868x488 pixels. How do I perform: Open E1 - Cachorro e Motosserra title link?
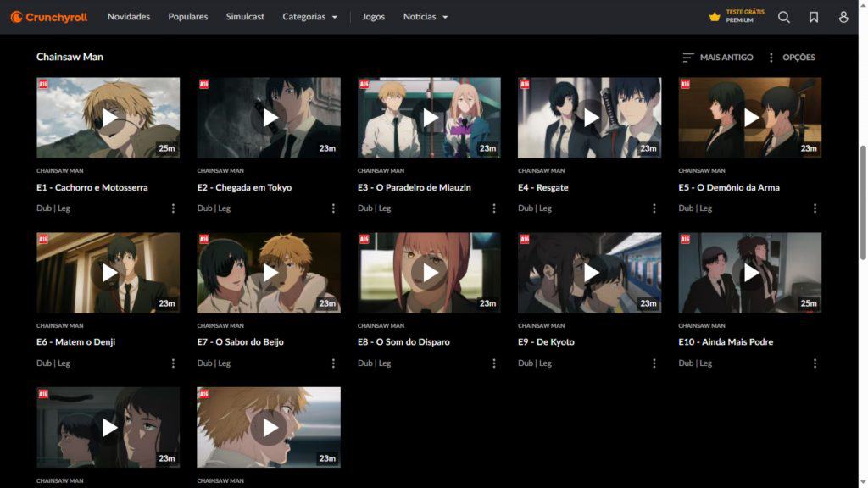[x=92, y=187]
